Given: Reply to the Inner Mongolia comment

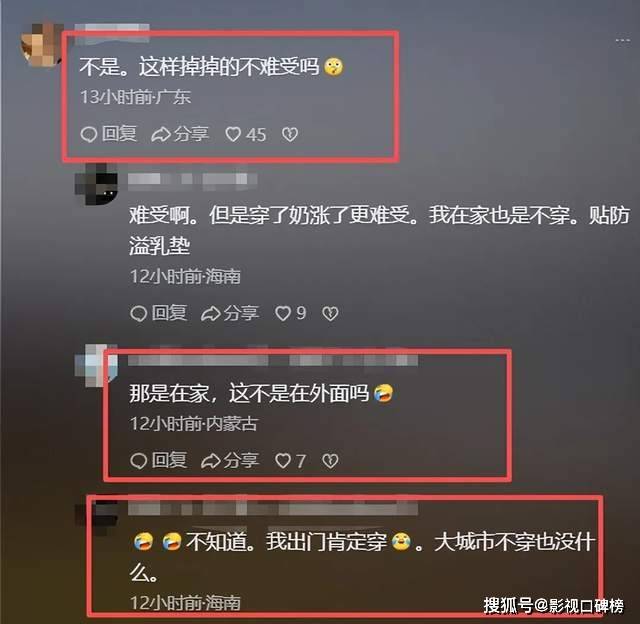Looking at the screenshot, I should point(158,460).
